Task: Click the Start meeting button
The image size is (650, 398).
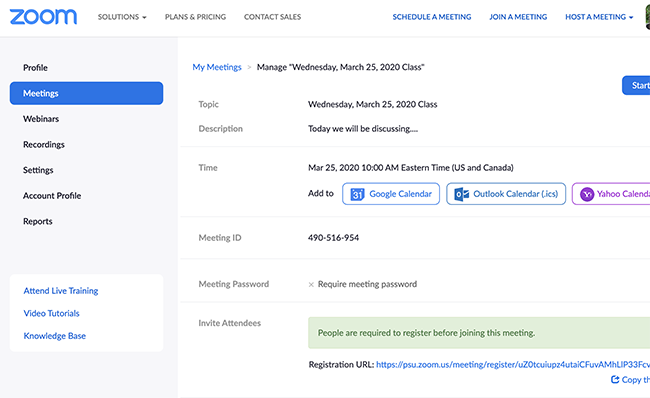Action: [x=636, y=85]
